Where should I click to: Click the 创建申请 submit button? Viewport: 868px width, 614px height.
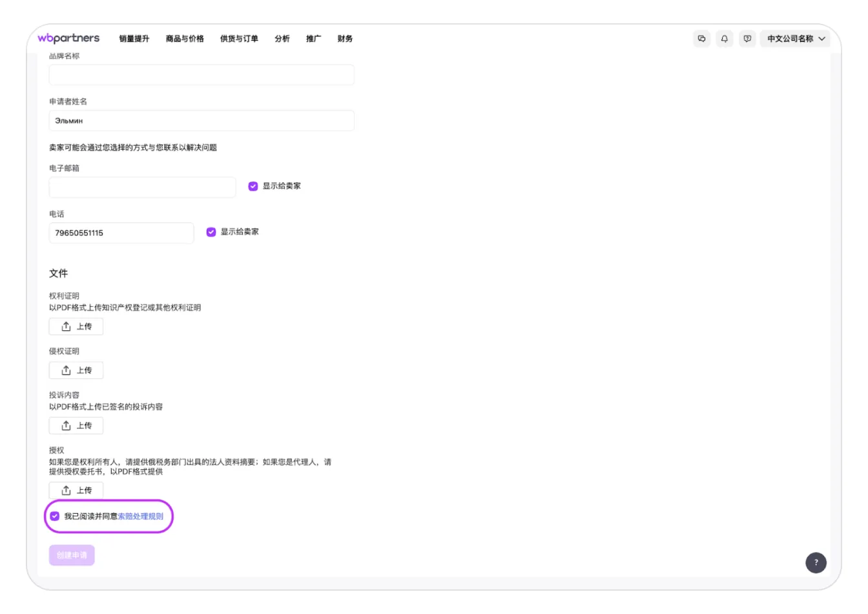[72, 555]
